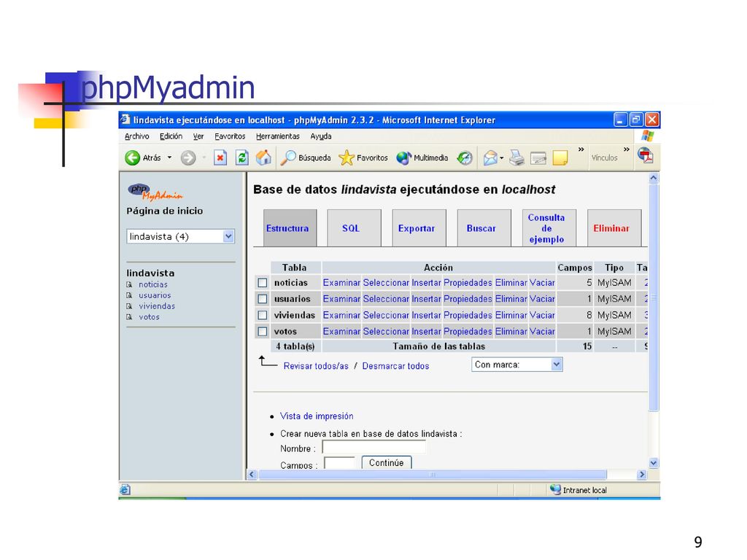The height and width of the screenshot is (560, 747).
Task: Print the page with printer icon
Action: [x=516, y=157]
